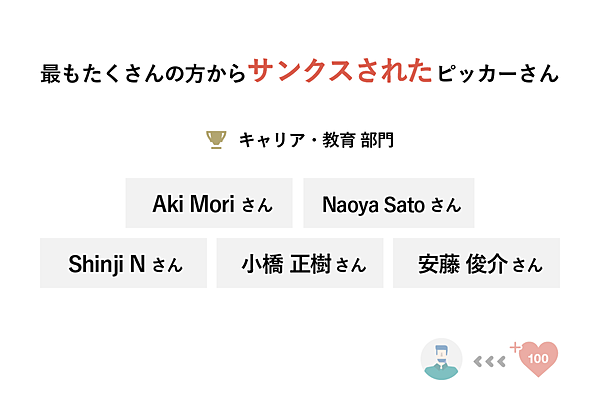Open the 安藤 俊介 さん name card
This screenshot has height=420, width=600.
(x=476, y=264)
